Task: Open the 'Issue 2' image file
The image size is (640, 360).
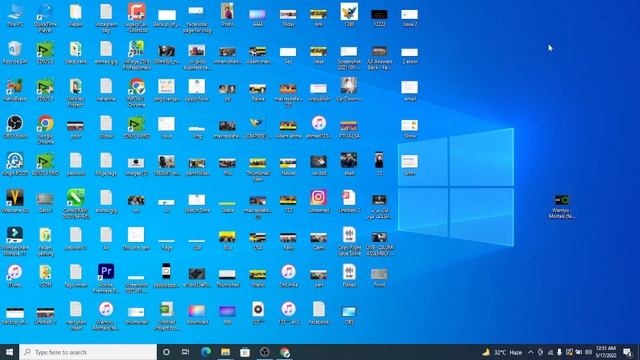Action: pyautogui.click(x=409, y=18)
